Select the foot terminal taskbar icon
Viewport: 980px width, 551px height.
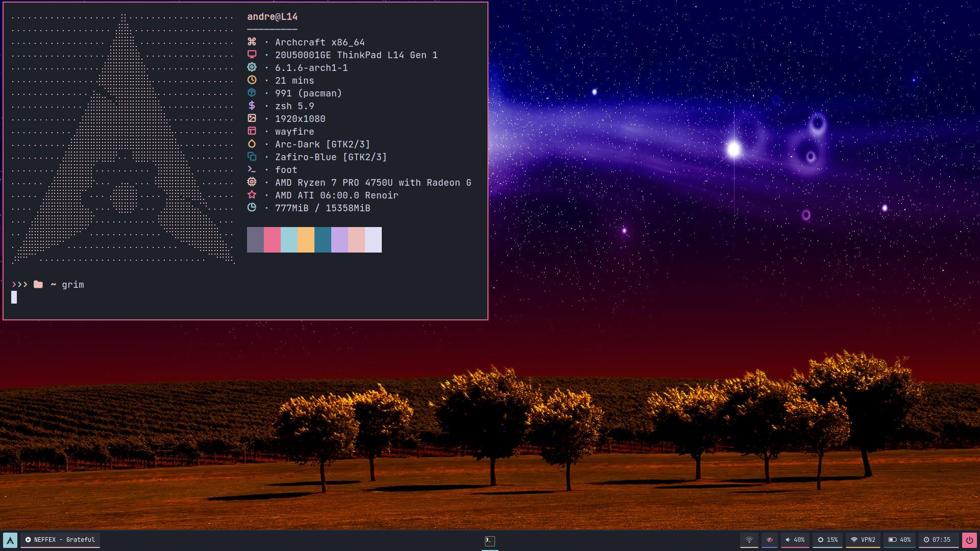click(x=489, y=540)
